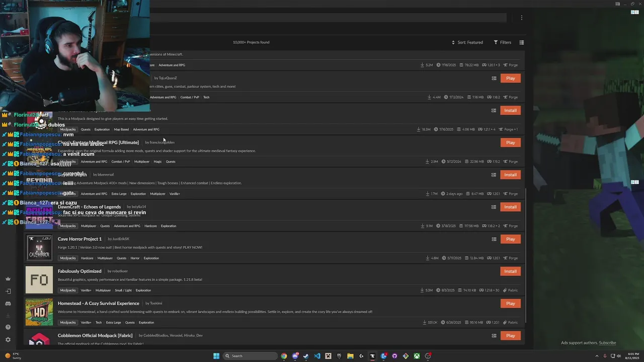
Task: Open the Homestead - A Cozy Survival Experience title
Action: click(x=99, y=303)
